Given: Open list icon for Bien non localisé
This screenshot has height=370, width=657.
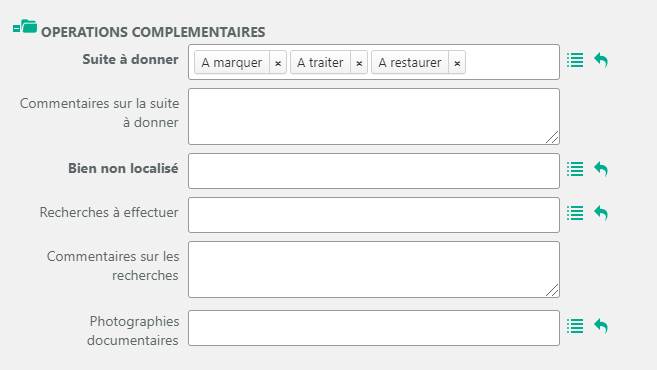Looking at the screenshot, I should (x=575, y=169).
